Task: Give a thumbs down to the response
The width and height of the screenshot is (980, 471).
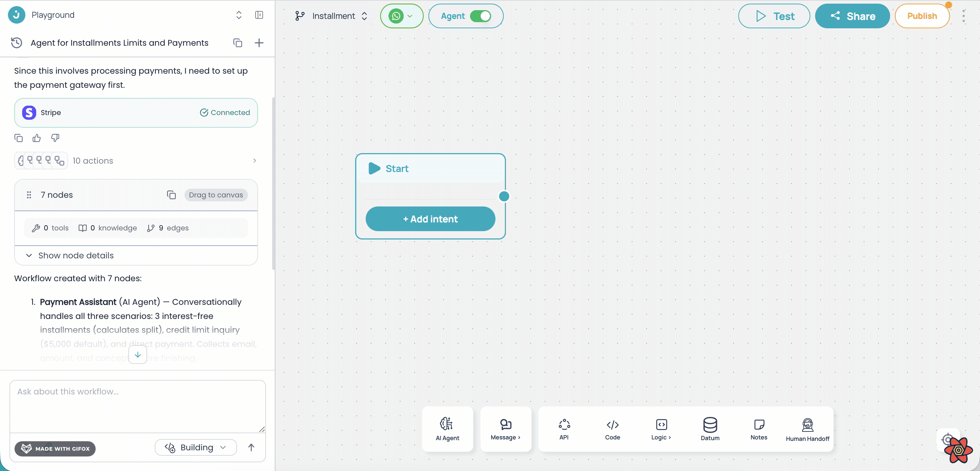Action: pos(55,138)
